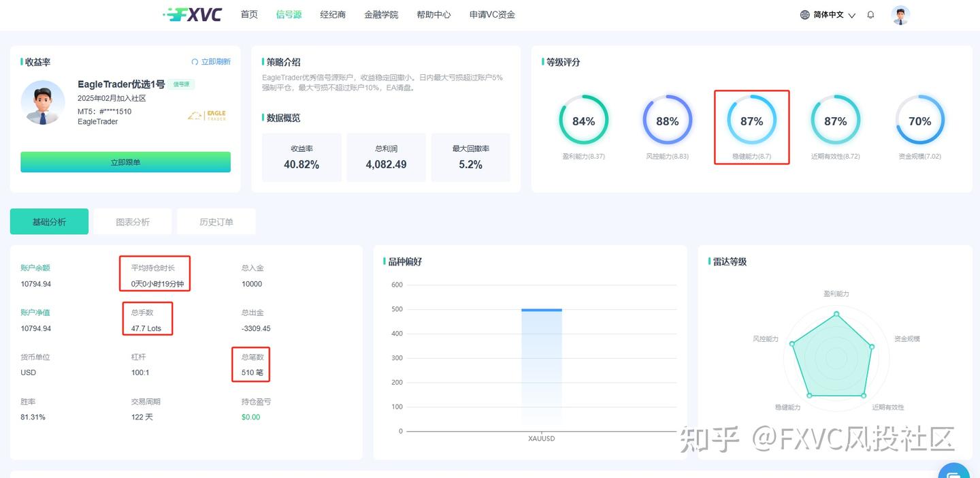Click the 最大回撤率 5.2% stat card
The height and width of the screenshot is (478, 980).
coord(470,157)
